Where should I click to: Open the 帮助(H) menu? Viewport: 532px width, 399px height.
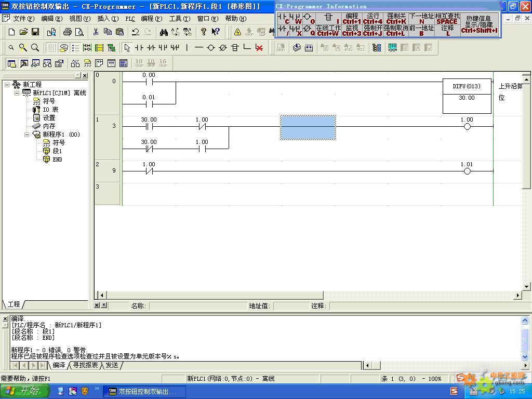pyautogui.click(x=236, y=19)
